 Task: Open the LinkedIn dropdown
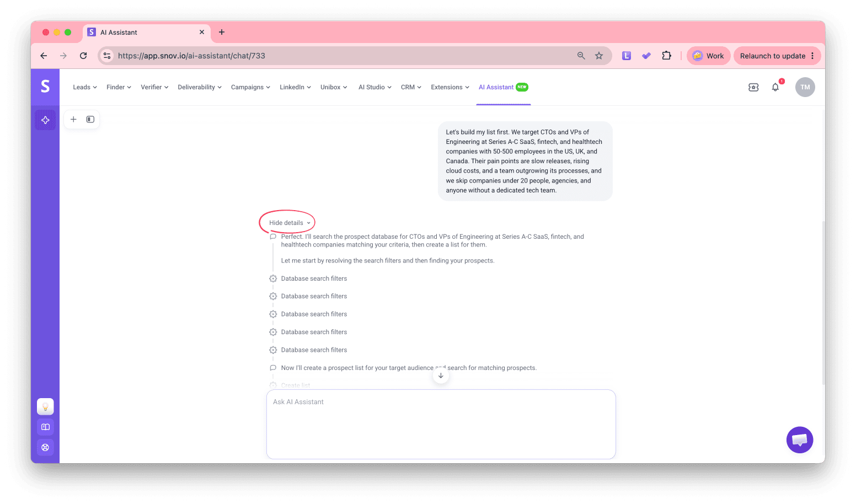click(x=295, y=87)
